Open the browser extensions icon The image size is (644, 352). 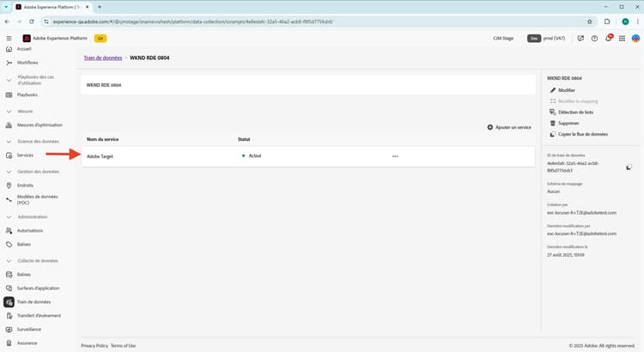click(x=607, y=21)
